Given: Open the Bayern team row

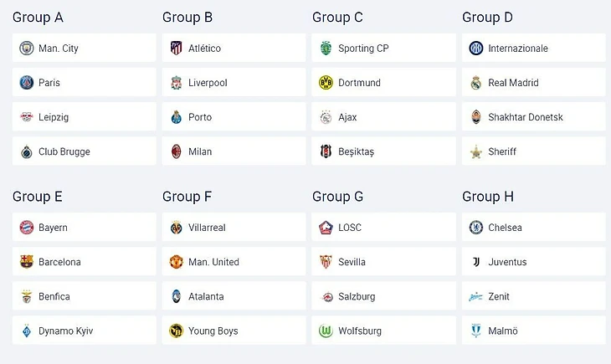Looking at the screenshot, I should pos(84,228).
